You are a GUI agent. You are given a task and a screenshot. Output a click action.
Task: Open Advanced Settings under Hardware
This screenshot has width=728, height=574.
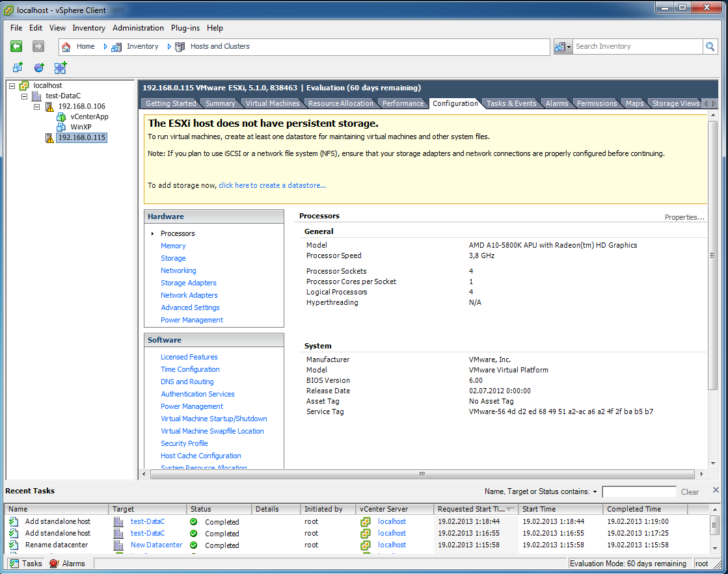pyautogui.click(x=190, y=307)
